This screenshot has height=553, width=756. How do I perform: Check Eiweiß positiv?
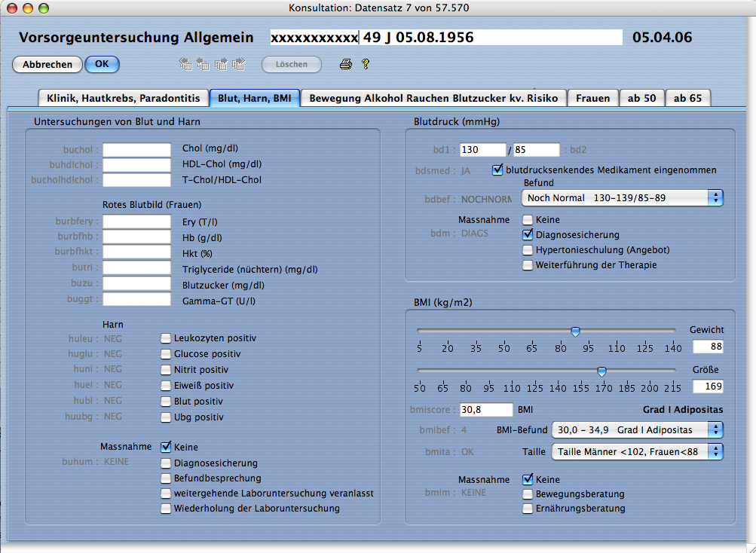coord(165,385)
